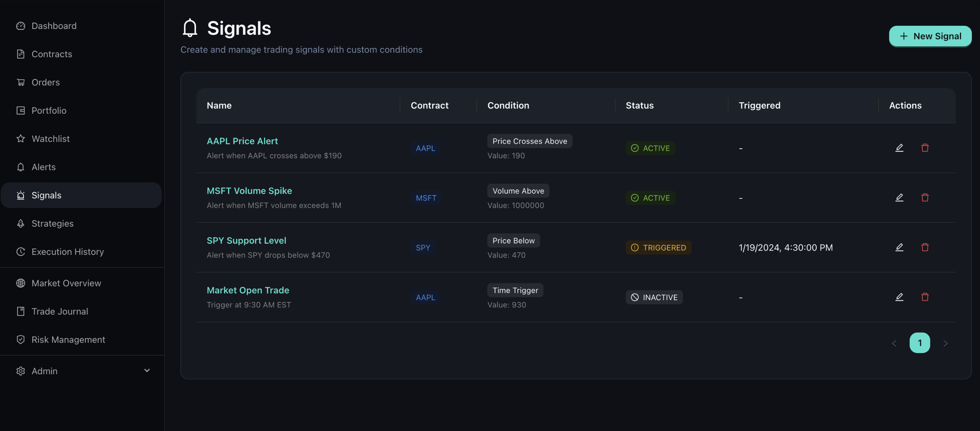Click ACTIVE status badge for MSFT Volume Spike
Viewport: 980px width, 431px height.
tap(650, 198)
